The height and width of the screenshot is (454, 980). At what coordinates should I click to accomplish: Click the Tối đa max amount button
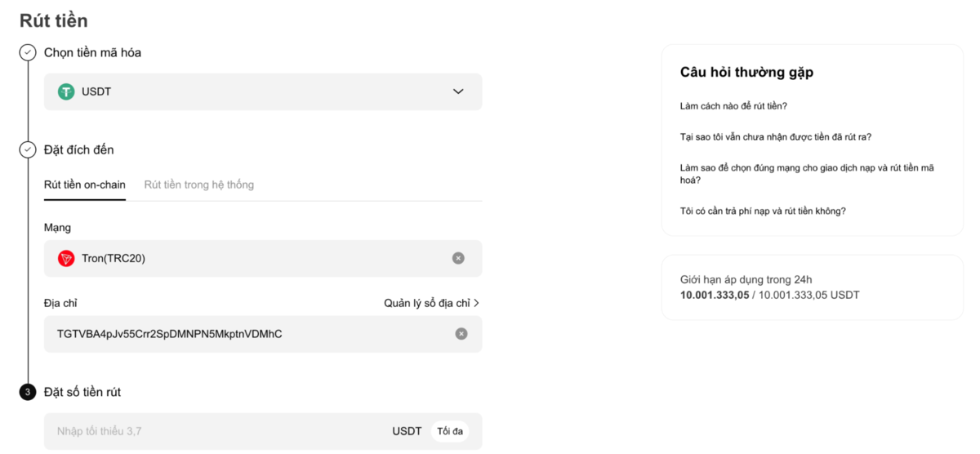pyautogui.click(x=450, y=431)
